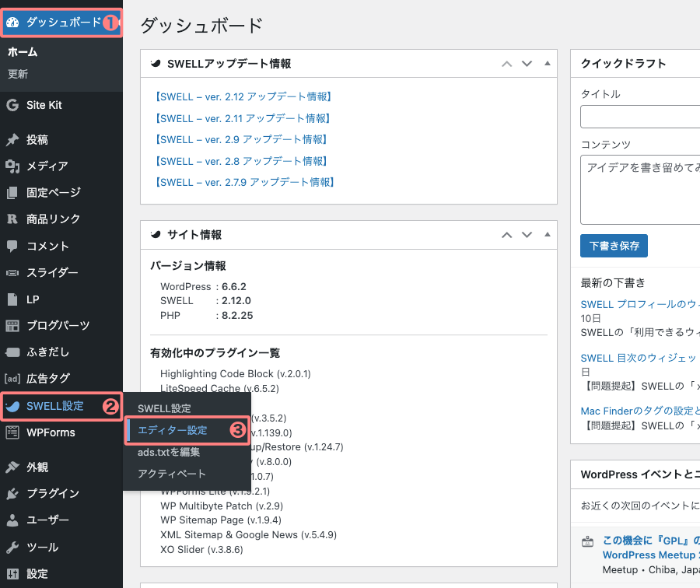Select アクティベート in flyout submenu

(x=171, y=474)
